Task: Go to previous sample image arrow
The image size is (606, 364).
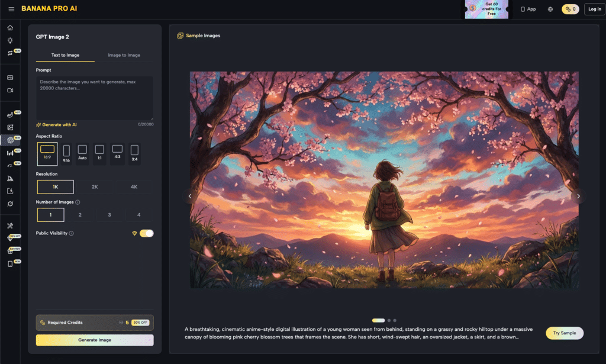Action: pos(190,196)
